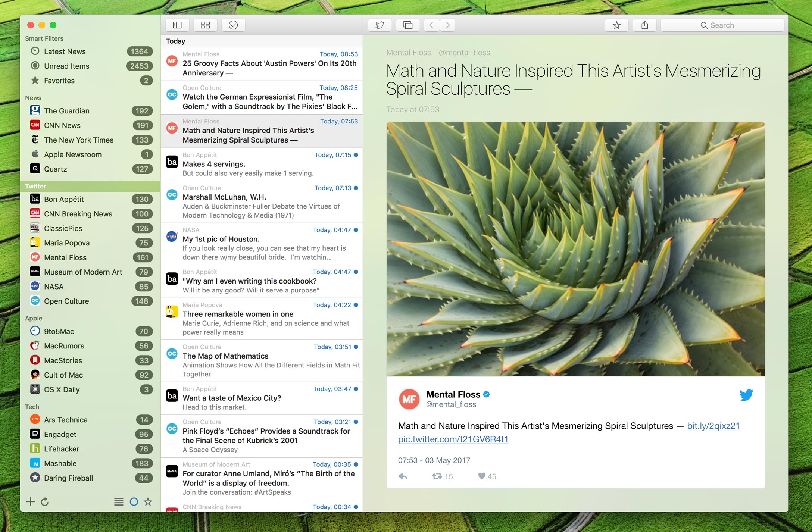Switch to grid layout view
The image size is (812, 532).
pos(205,25)
